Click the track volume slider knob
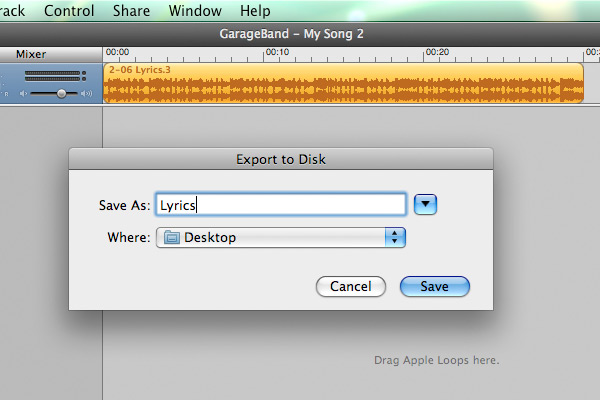 62,93
